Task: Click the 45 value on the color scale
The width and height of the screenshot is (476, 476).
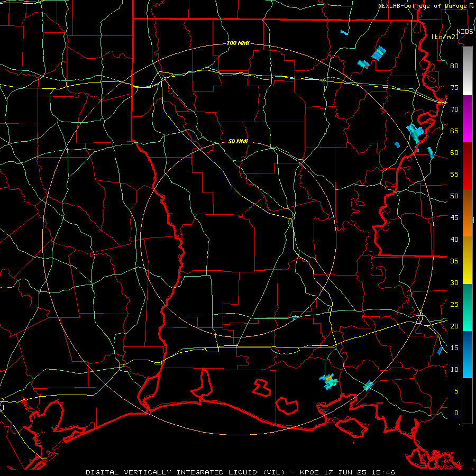Action: (x=454, y=218)
